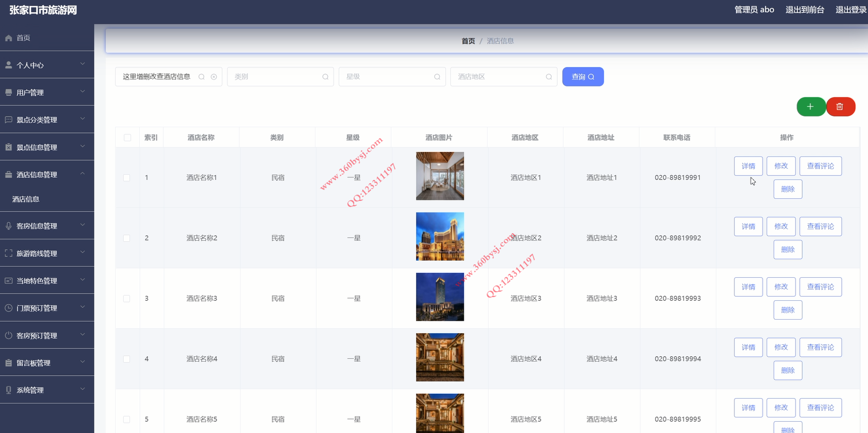Expand the 系统管理 chevron

pyautogui.click(x=83, y=389)
